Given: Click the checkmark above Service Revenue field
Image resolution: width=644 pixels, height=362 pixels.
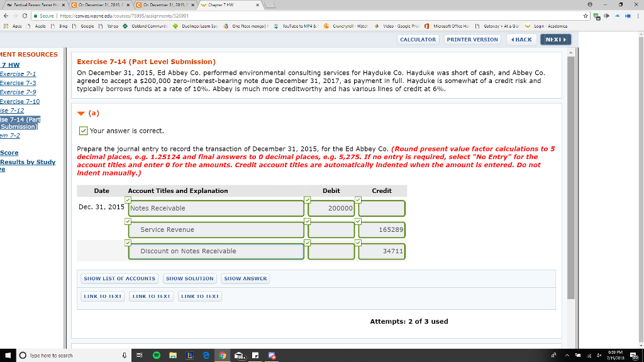Looking at the screenshot, I should click(128, 220).
